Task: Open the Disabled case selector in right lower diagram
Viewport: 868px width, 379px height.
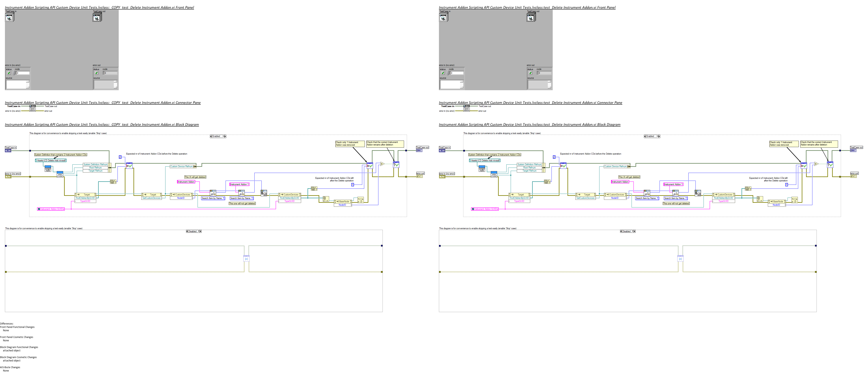Action: [x=627, y=231]
